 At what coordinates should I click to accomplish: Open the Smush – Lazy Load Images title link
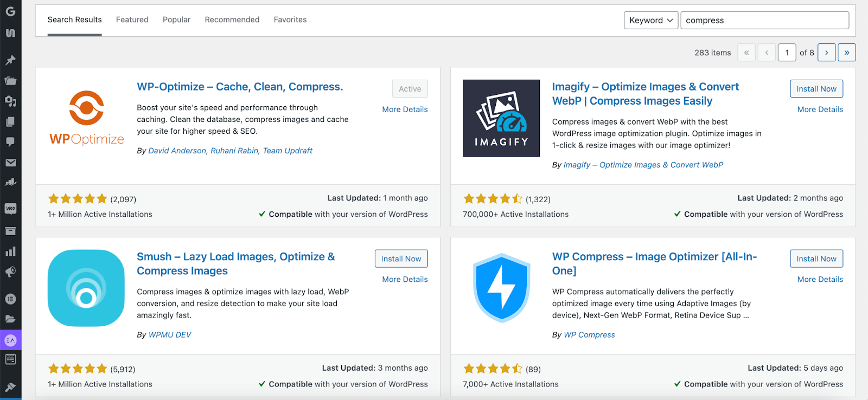point(236,263)
